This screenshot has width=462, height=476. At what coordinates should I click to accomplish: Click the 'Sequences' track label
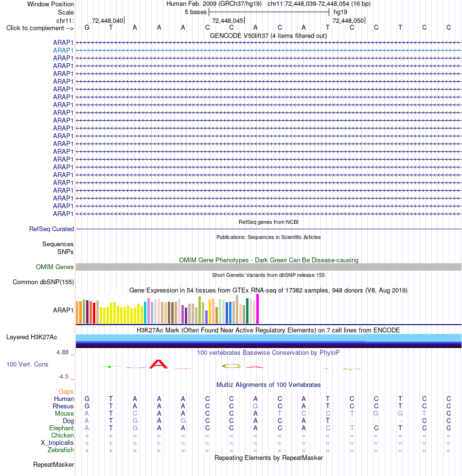(x=58, y=244)
